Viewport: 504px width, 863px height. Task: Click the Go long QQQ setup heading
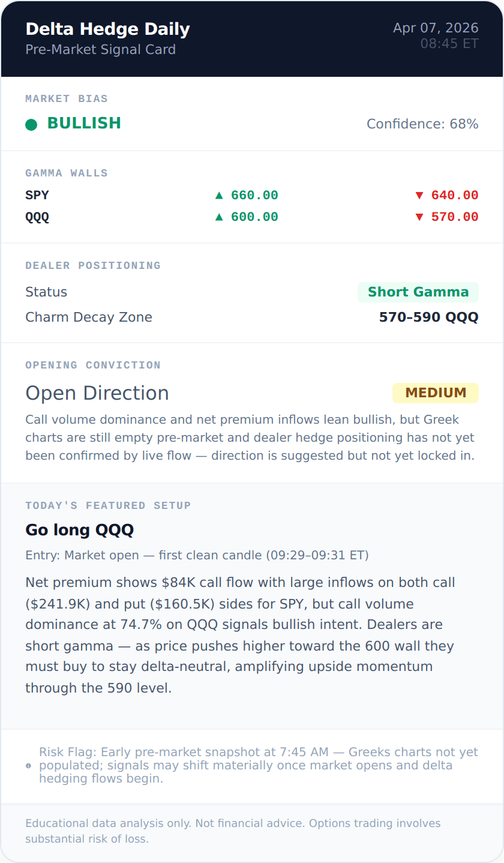tap(80, 531)
